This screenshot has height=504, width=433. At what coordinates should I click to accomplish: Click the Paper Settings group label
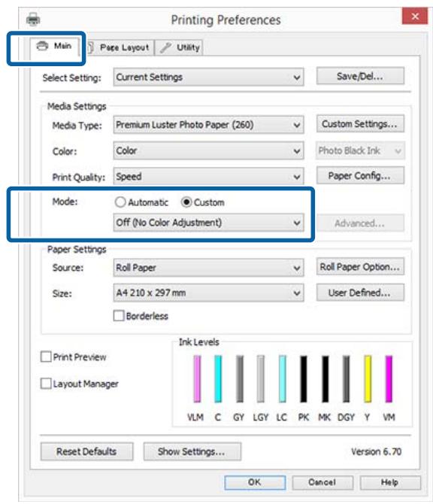(77, 249)
